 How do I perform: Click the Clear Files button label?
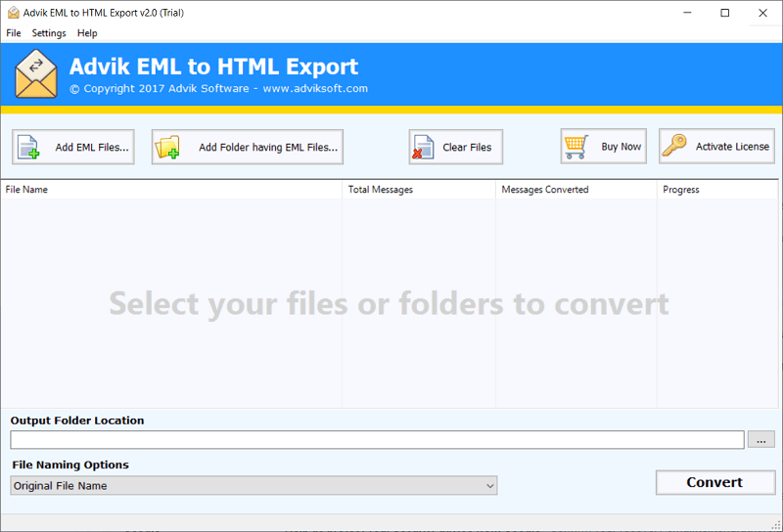click(x=467, y=148)
